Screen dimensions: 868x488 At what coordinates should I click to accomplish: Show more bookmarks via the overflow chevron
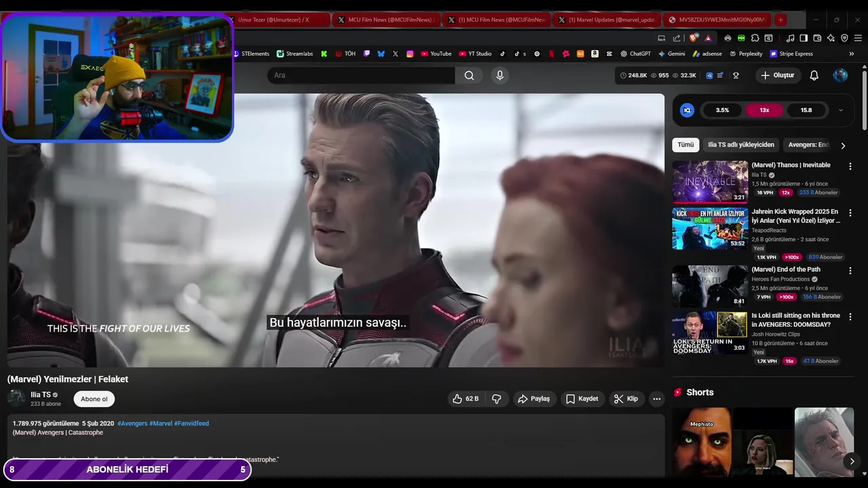[852, 54]
